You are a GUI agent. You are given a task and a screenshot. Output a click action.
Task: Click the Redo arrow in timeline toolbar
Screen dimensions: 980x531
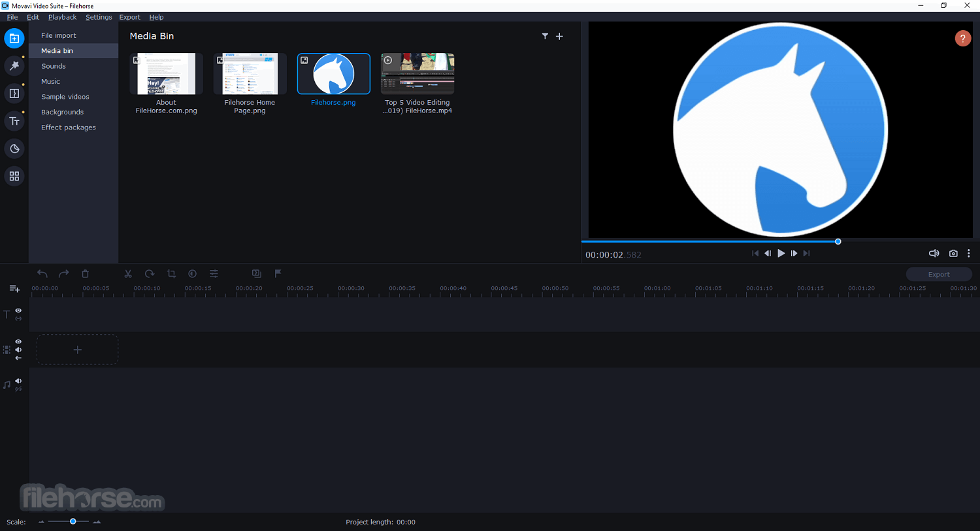[63, 274]
